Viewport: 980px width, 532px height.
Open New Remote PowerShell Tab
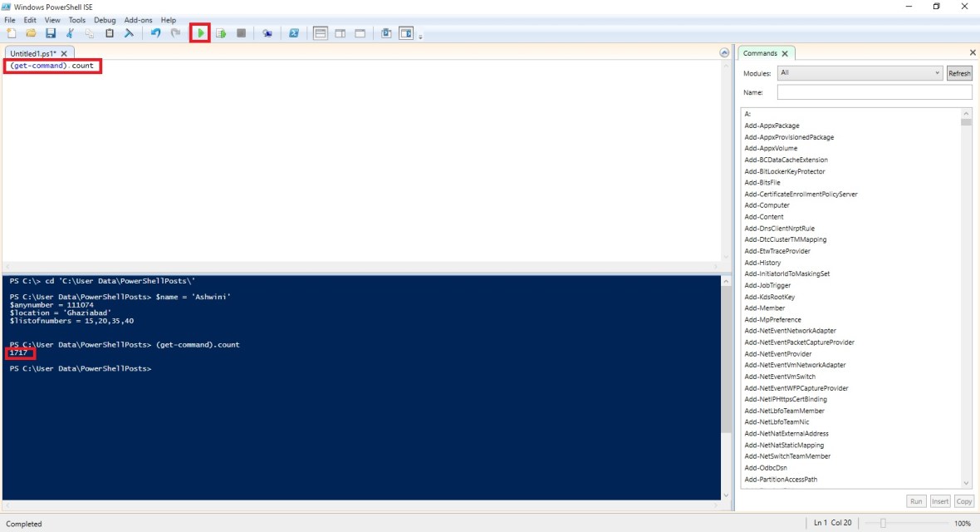267,33
